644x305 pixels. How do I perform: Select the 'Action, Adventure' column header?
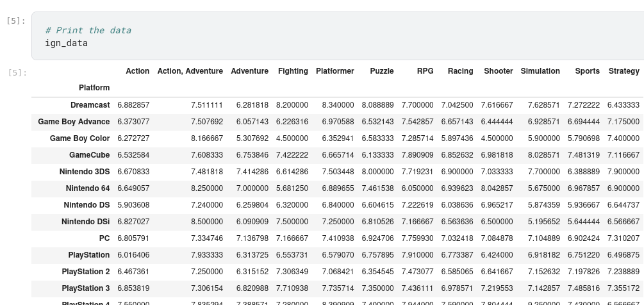coord(190,71)
